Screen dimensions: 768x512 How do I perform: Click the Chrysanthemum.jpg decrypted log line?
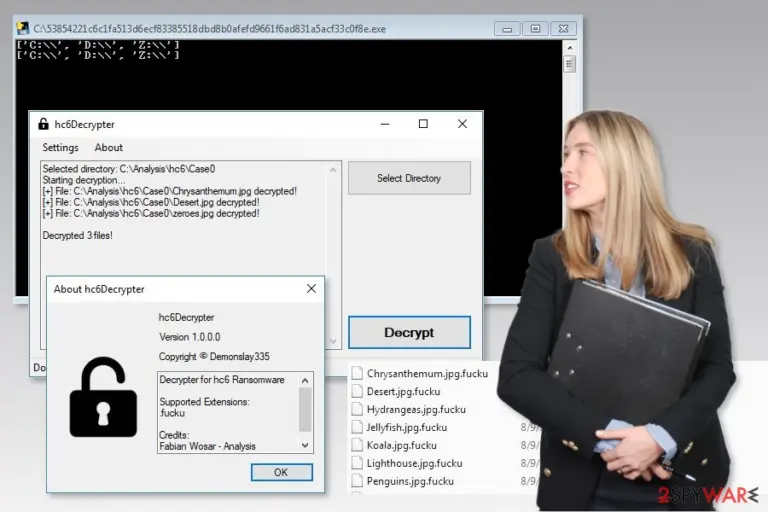click(x=169, y=191)
